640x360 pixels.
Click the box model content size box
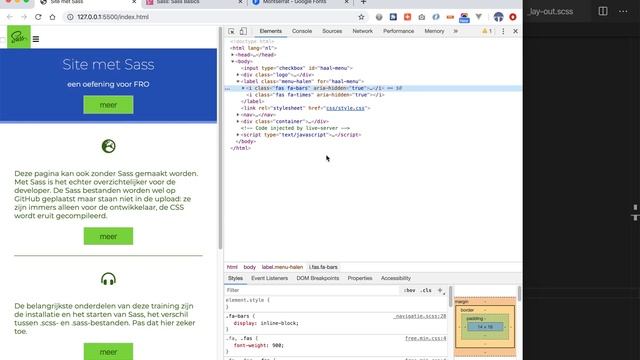(485, 327)
